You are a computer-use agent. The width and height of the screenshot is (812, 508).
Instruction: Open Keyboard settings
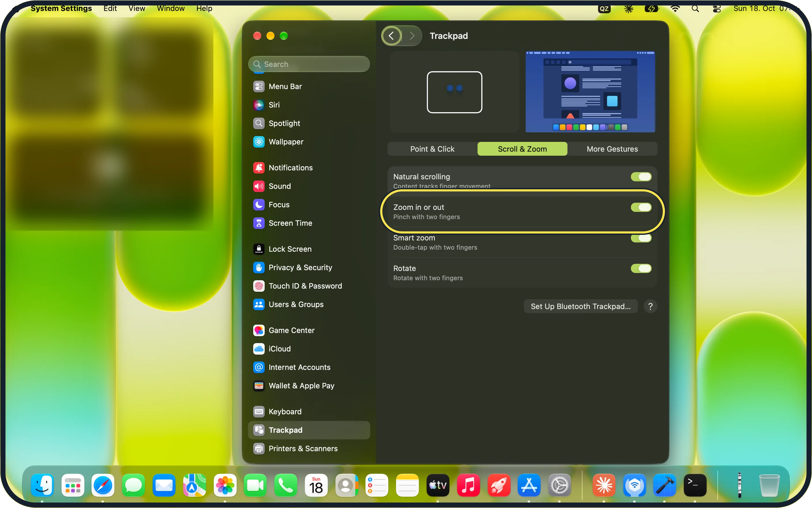point(309,412)
